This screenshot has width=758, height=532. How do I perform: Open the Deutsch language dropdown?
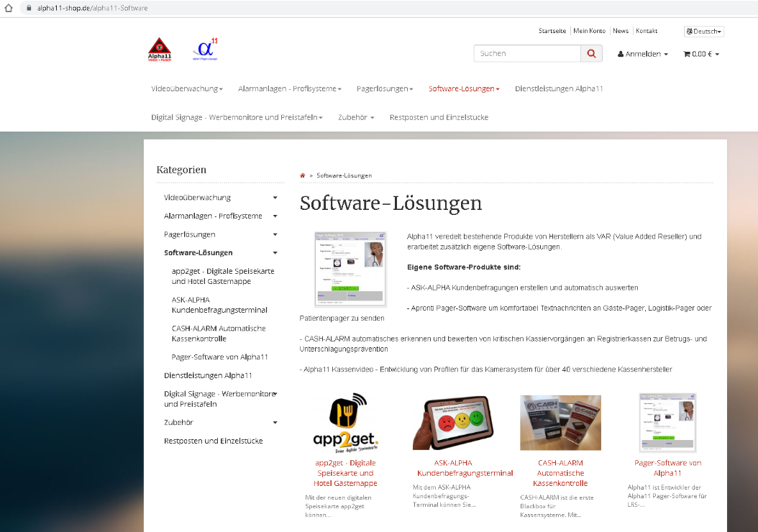pyautogui.click(x=704, y=32)
